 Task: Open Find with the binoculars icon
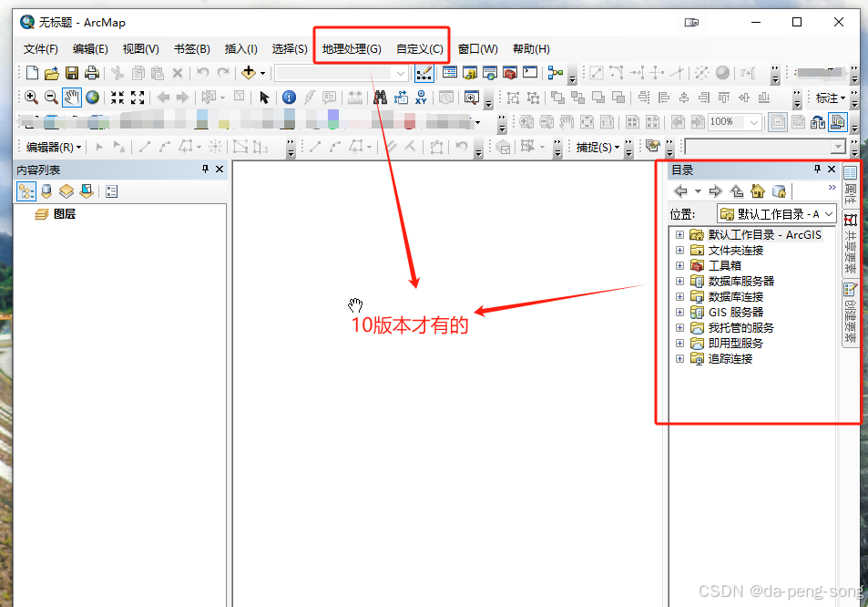tap(380, 98)
